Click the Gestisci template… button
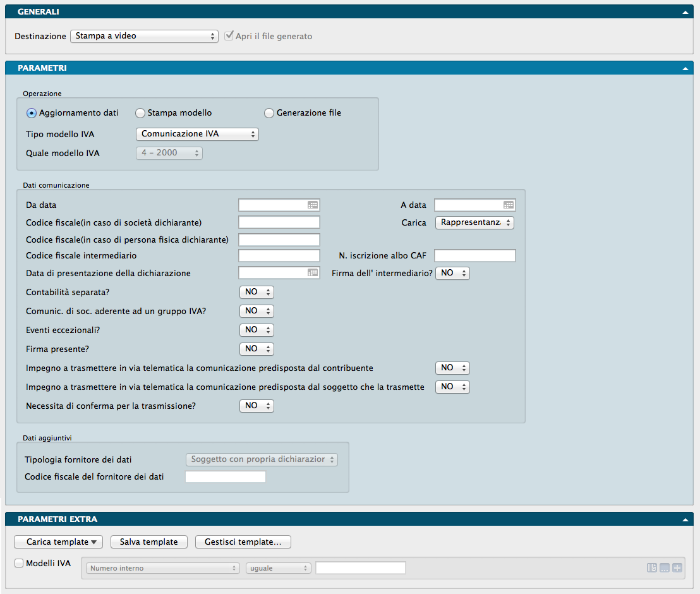This screenshot has height=594, width=700. coord(243,542)
